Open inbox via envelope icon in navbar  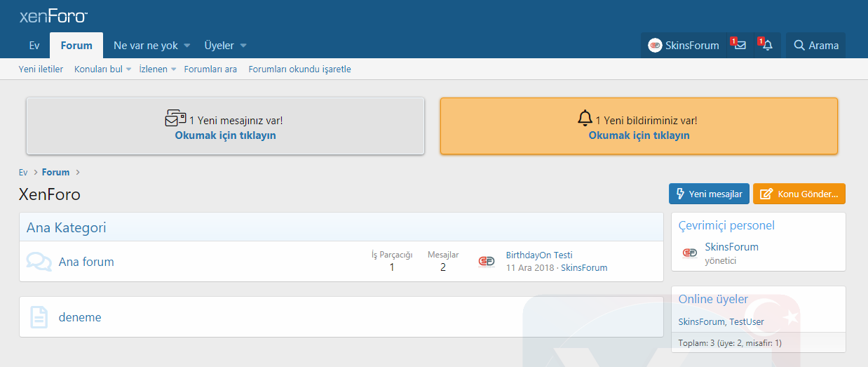coord(740,46)
